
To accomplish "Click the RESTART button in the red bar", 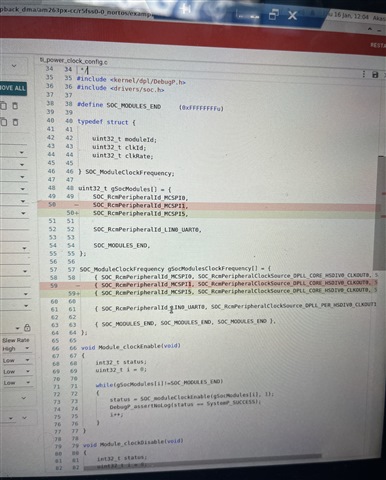I will (x=378, y=45).
